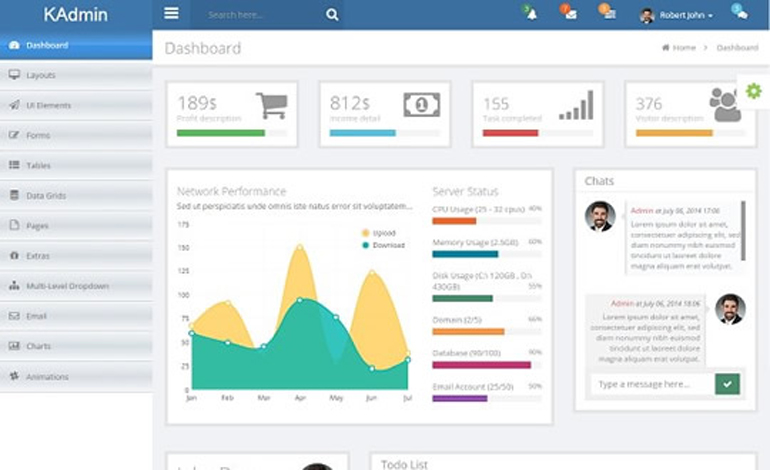This screenshot has width=770, height=470.
Task: Click the shopping cart profit icon
Action: [x=272, y=106]
